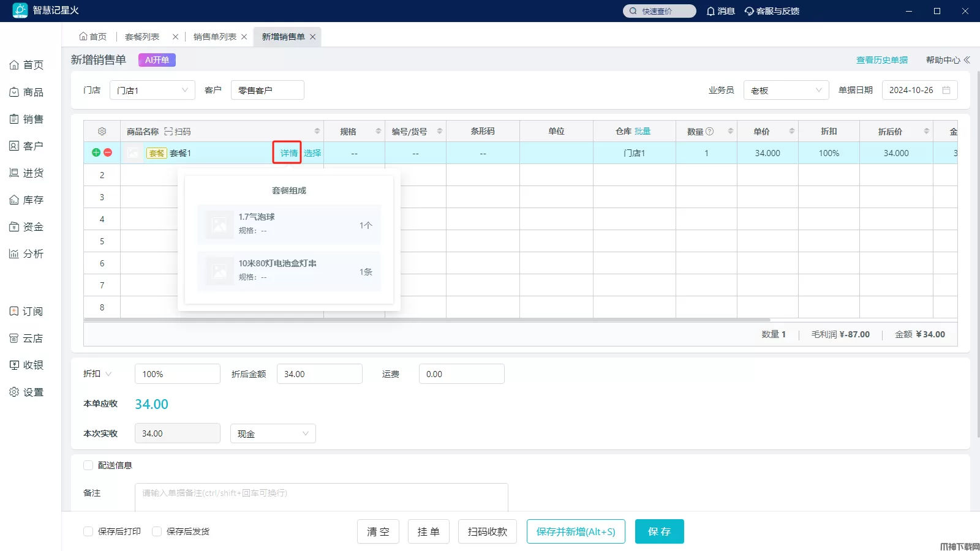Viewport: 980px width, 551px height.
Task: Click the calendar icon in date field
Action: pos(946,90)
